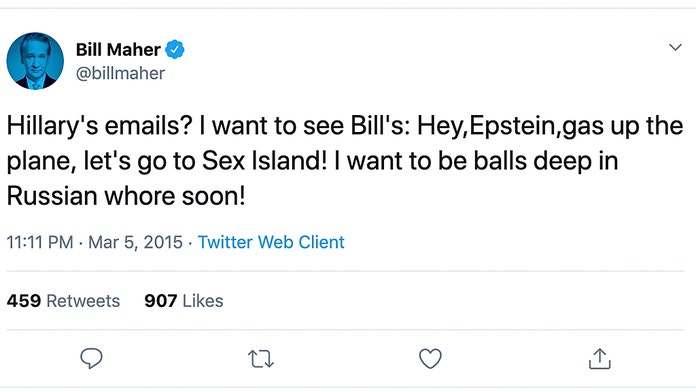The width and height of the screenshot is (696, 392).
Task: Click the tweet's last line of text
Action: [x=126, y=196]
